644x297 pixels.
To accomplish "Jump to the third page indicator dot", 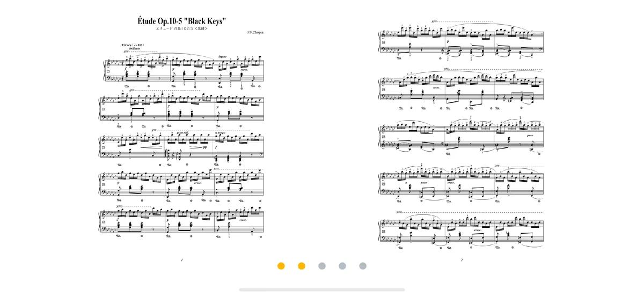I will (x=322, y=266).
